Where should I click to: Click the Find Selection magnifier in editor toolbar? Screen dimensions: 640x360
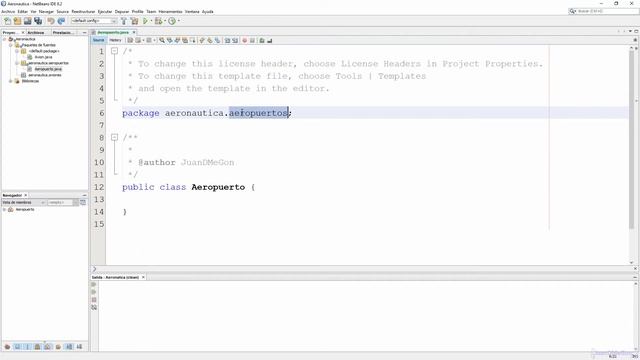162,40
